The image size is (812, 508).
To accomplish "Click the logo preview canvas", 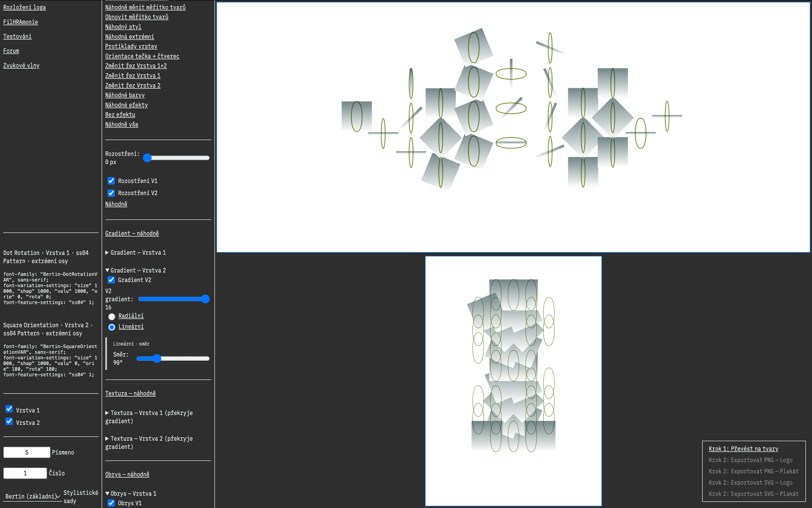I will click(x=513, y=127).
